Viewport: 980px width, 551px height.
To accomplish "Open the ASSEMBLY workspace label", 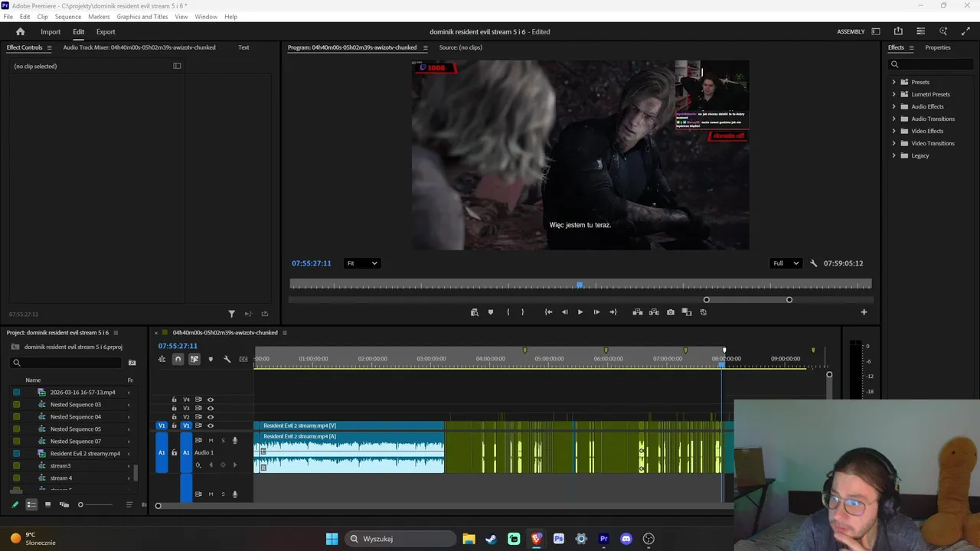I will click(x=851, y=31).
